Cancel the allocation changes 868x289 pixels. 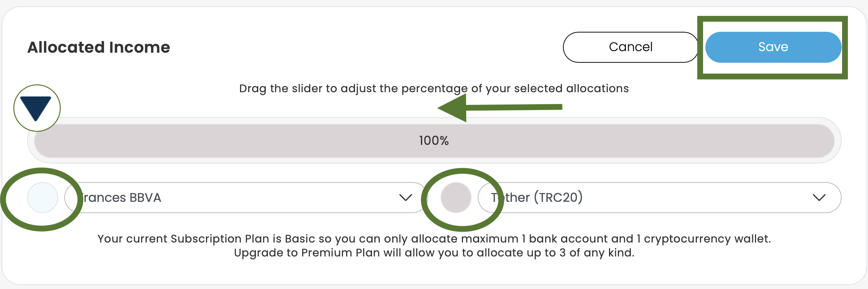tap(630, 47)
